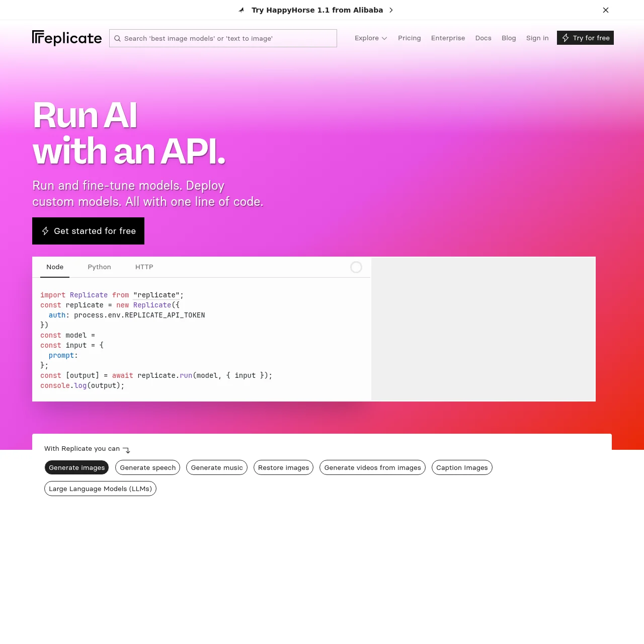Open the Docs link
The image size is (644, 644).
pos(483,38)
